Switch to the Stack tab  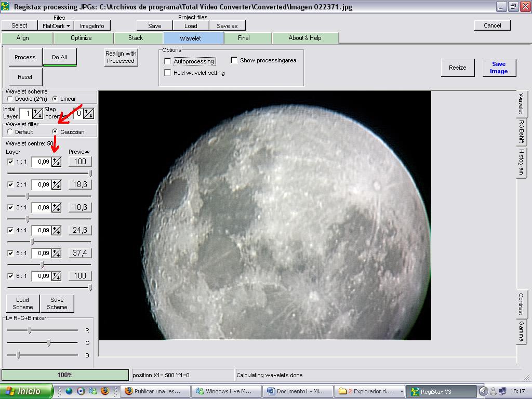[x=138, y=38]
